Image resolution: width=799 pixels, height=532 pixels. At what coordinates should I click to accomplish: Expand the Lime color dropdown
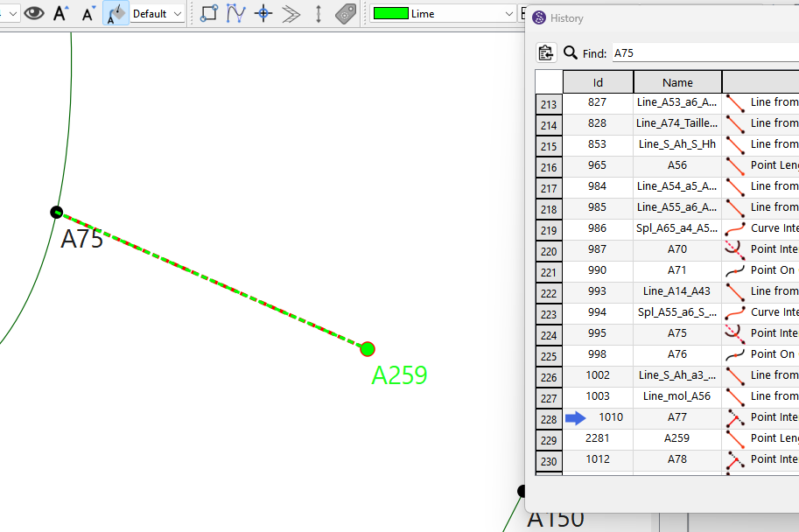coord(509,14)
